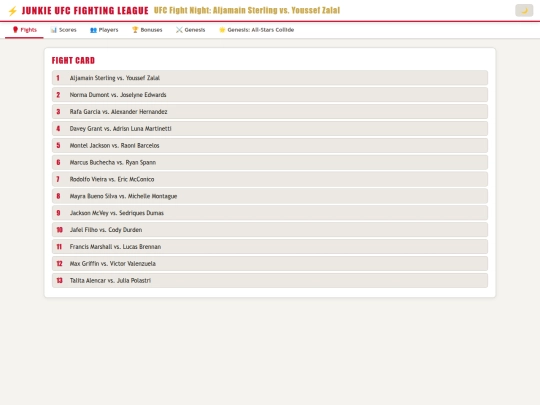Viewport: 540px width, 405px height.
Task: Open the Players tab
Action: [104, 30]
